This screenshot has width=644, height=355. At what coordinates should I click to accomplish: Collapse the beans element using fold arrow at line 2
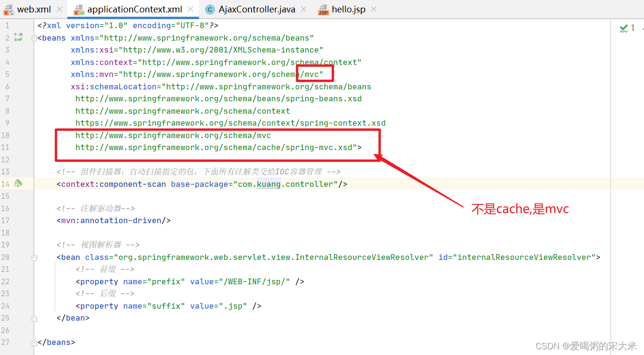coord(34,38)
